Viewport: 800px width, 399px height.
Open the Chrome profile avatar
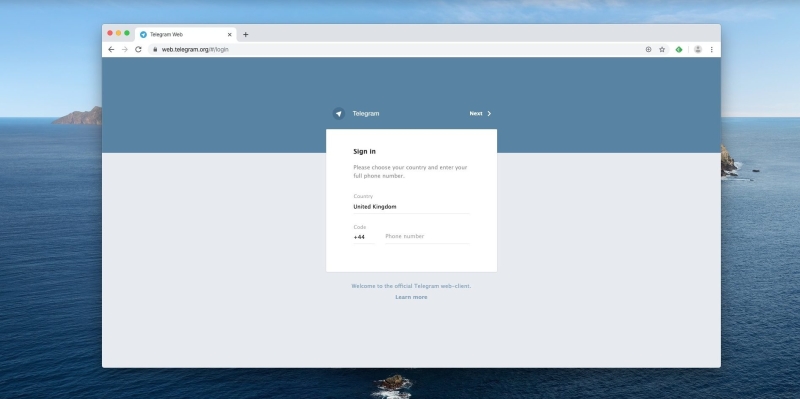(698, 49)
